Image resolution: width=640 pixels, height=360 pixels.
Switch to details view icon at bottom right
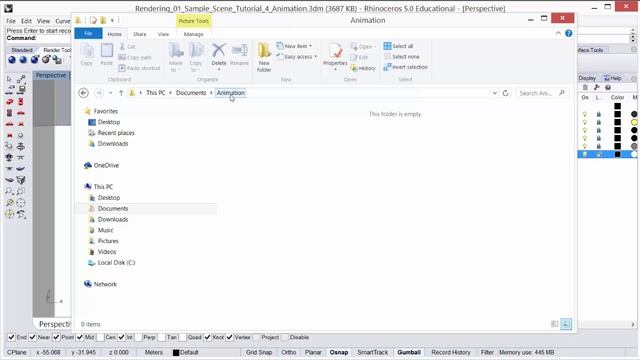555,324
